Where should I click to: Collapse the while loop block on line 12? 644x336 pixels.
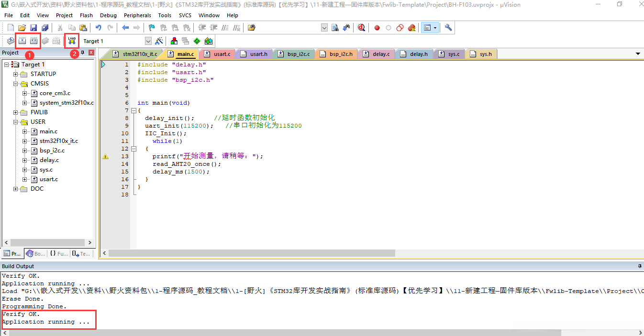coord(133,149)
